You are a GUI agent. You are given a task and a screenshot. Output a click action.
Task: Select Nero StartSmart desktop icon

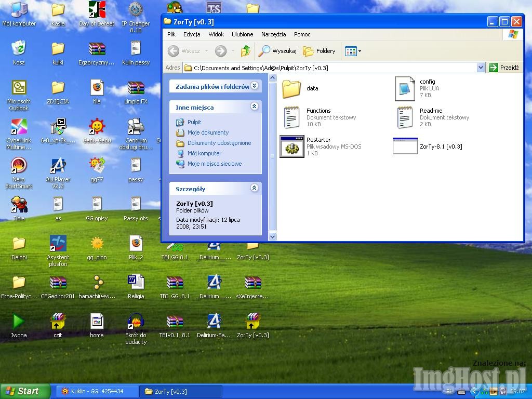(19, 173)
